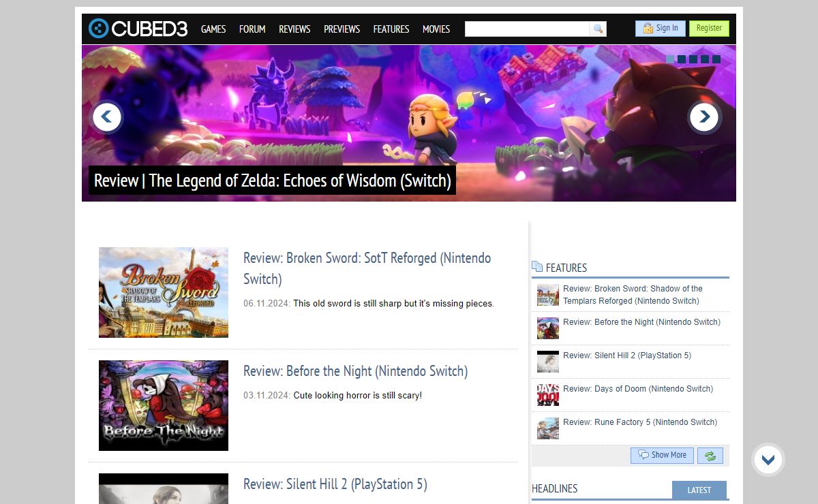Open sidebar link Review: Before the Night
Screen dimensions: 818x504
coord(641,322)
